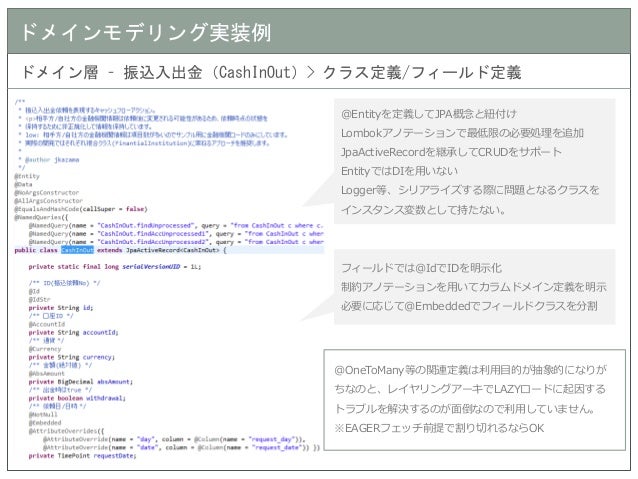The height and width of the screenshot is (479, 638).
Task: Click boxed line starting 'トラブルを解決するのが'
Action: [464, 409]
